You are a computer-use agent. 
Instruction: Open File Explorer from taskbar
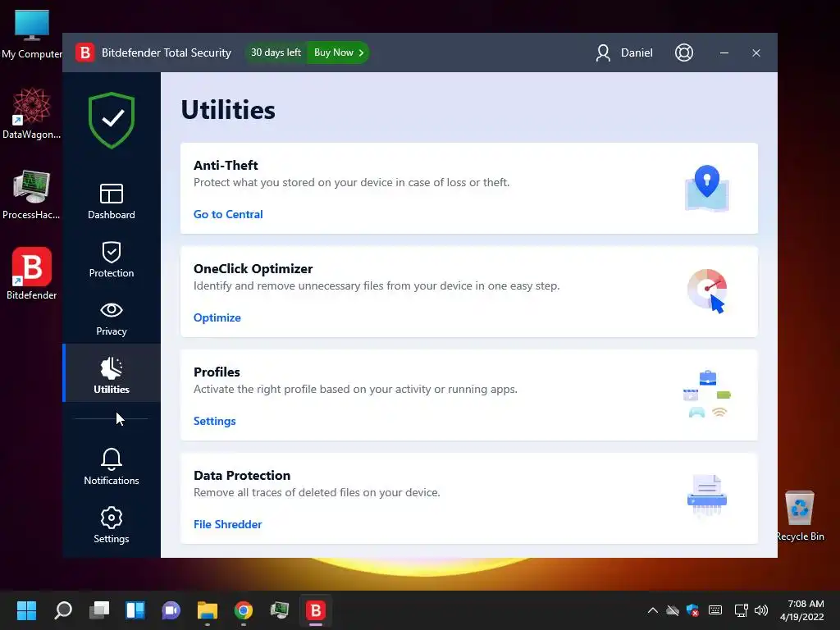coord(208,610)
